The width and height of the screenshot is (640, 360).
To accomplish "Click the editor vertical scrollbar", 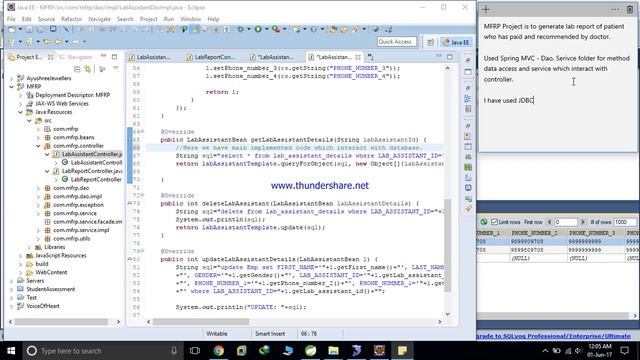I will (447, 245).
